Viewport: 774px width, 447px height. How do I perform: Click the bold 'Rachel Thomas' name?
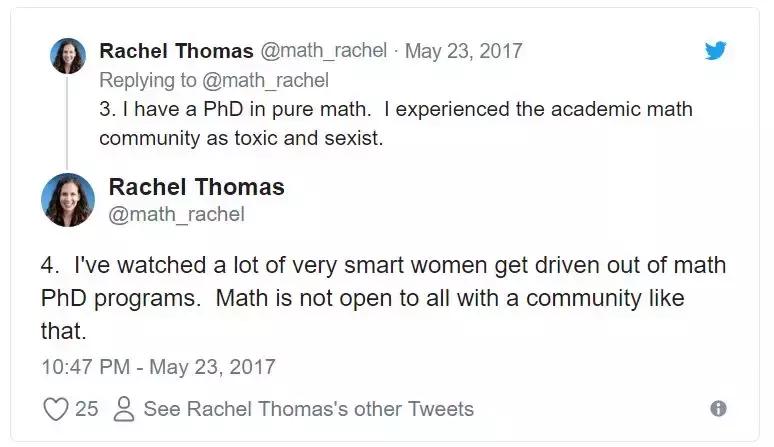pyautogui.click(x=196, y=187)
